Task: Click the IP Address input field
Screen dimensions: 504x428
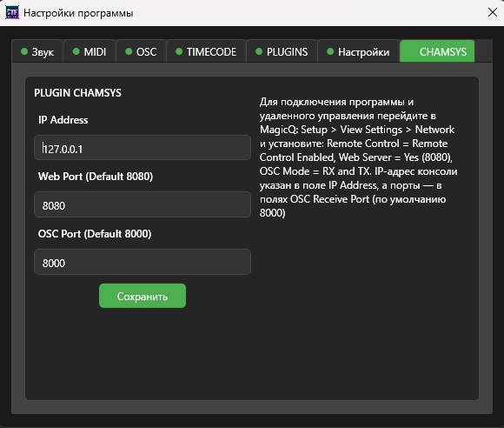Action: [x=143, y=148]
